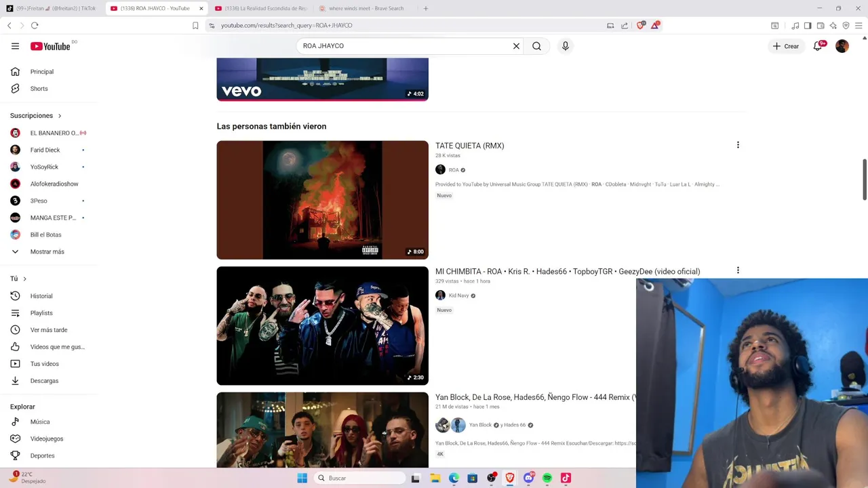
Task: Click the Crear button
Action: pyautogui.click(x=786, y=46)
